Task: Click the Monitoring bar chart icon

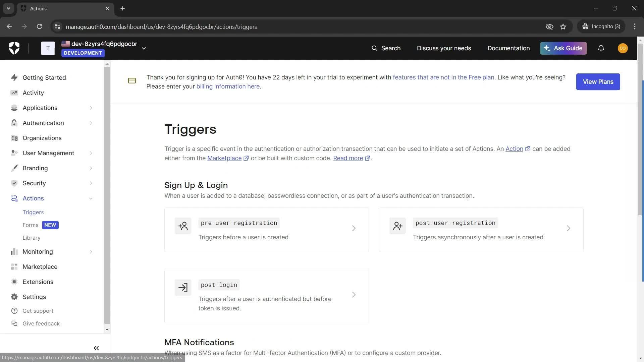Action: (14, 252)
